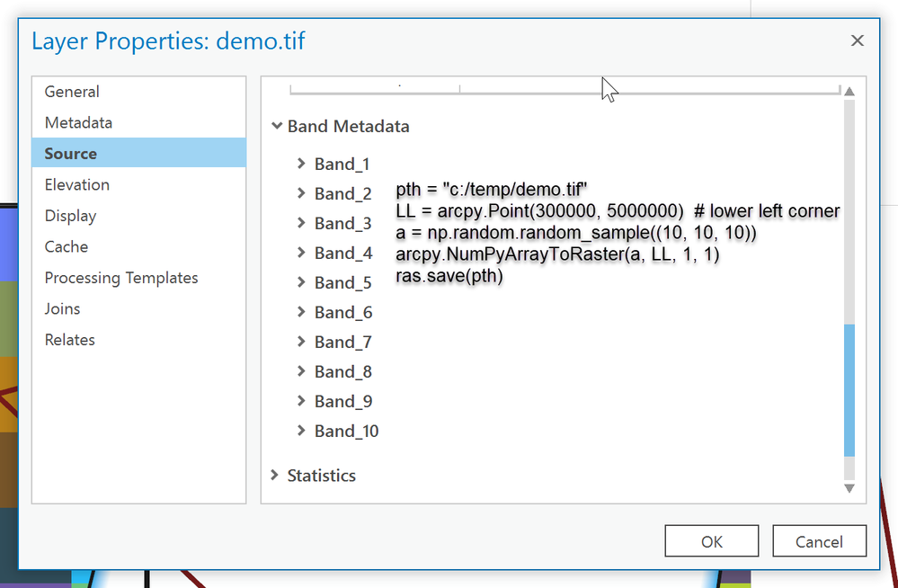The width and height of the screenshot is (898, 588).
Task: Click the OK button
Action: point(711,541)
